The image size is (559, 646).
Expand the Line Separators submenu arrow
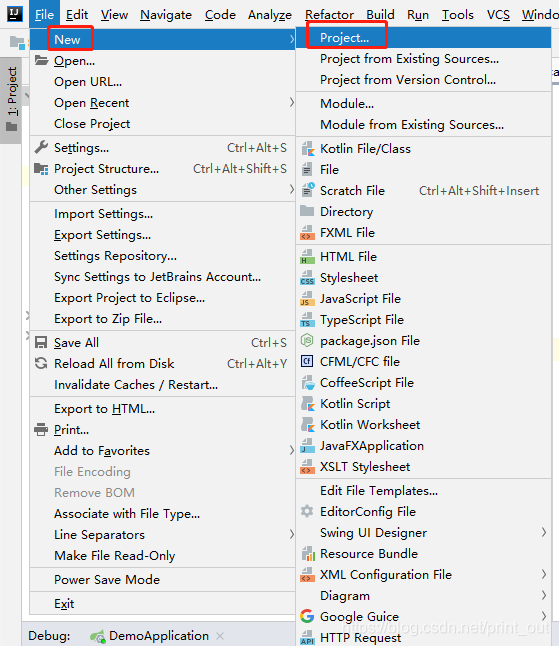tap(292, 534)
